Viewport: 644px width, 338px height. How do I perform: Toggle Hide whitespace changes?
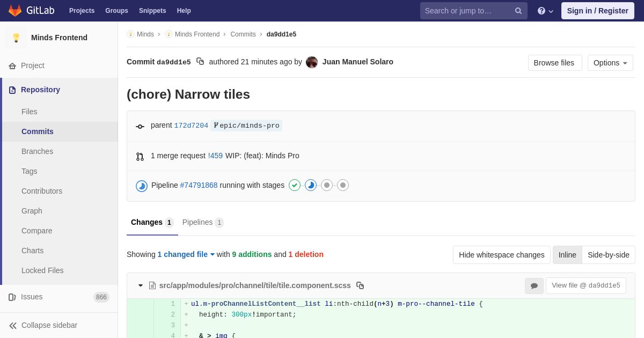tap(501, 255)
